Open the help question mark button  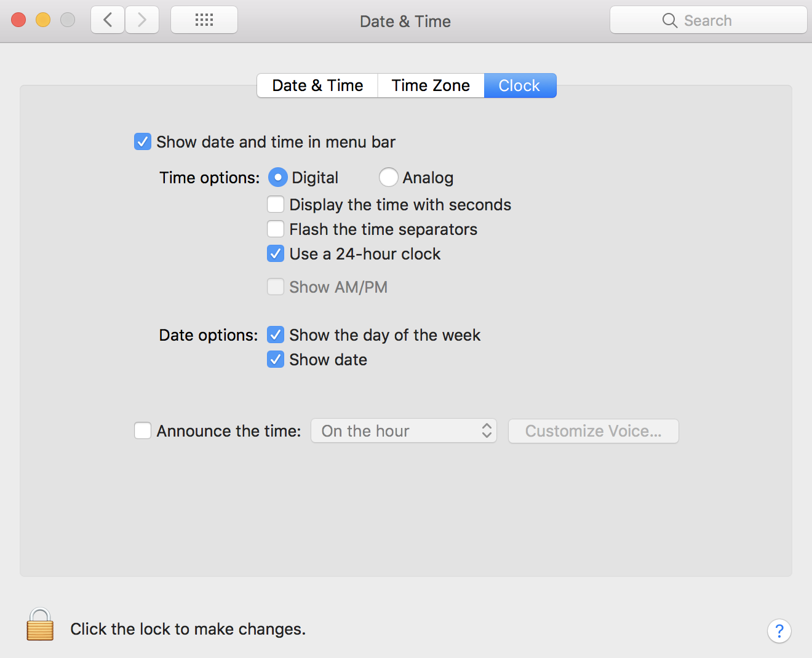tap(779, 630)
